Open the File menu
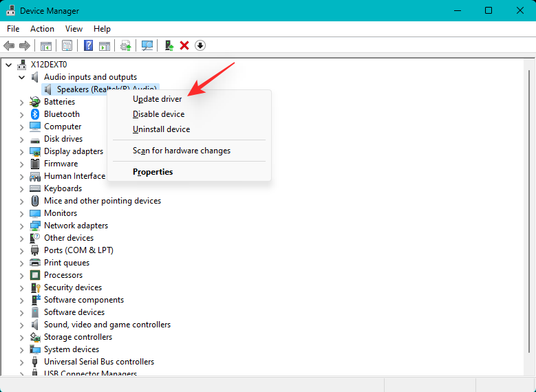 [x=13, y=29]
